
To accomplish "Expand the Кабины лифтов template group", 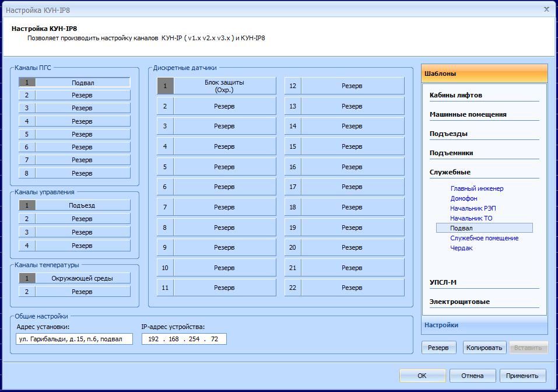I will [455, 95].
